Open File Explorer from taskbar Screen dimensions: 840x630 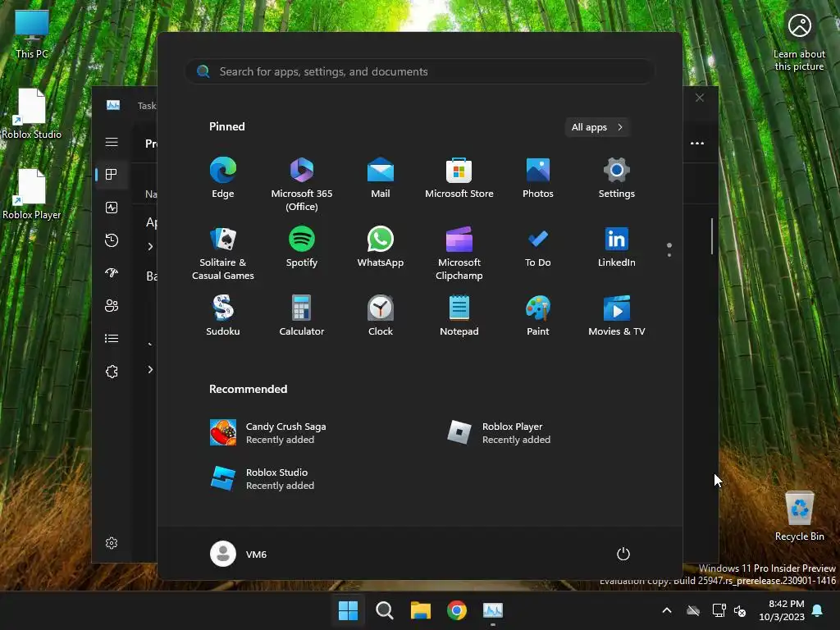[x=421, y=610]
